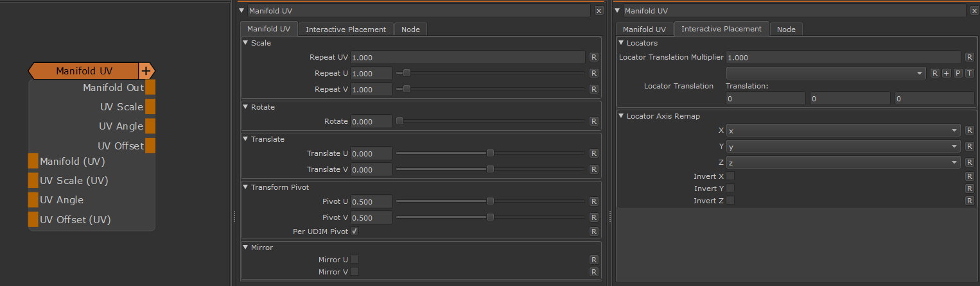The height and width of the screenshot is (286, 980).
Task: Open the X axis remap dropdown
Action: (x=843, y=130)
